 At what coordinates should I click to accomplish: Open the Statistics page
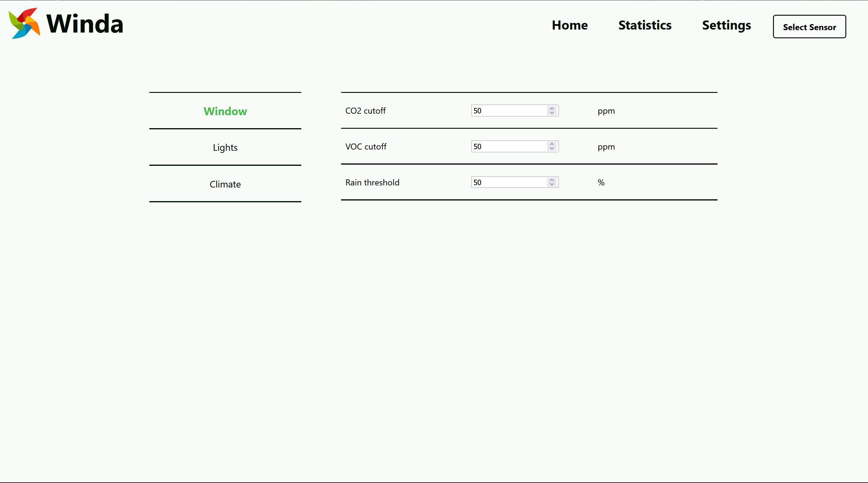point(645,25)
